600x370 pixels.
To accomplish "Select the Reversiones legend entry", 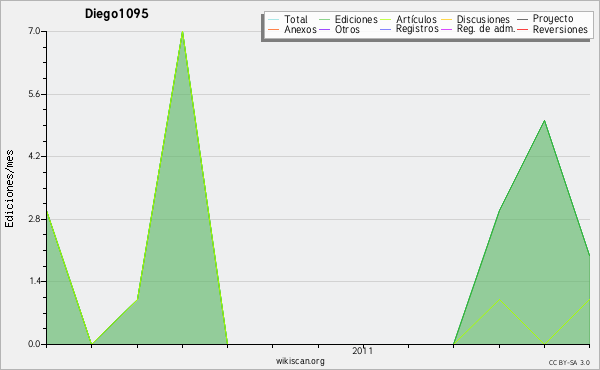I will (x=553, y=29).
